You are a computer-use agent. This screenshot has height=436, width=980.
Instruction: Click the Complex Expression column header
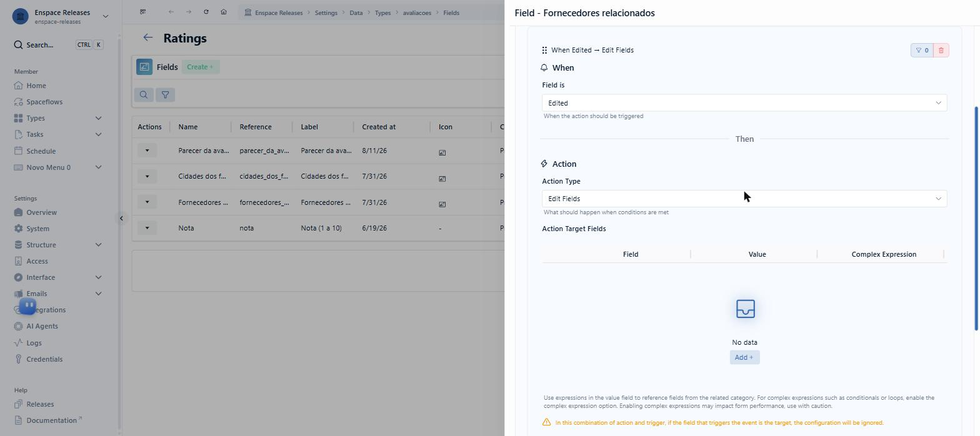click(884, 254)
